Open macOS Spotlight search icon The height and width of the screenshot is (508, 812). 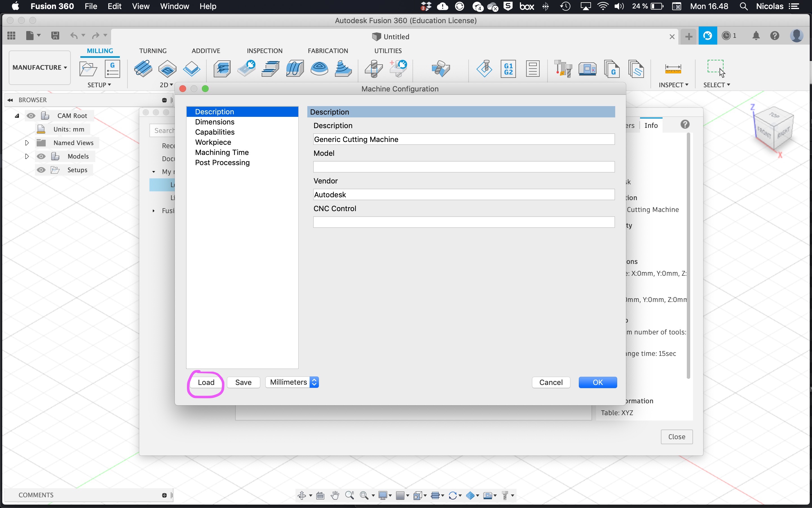click(x=743, y=6)
